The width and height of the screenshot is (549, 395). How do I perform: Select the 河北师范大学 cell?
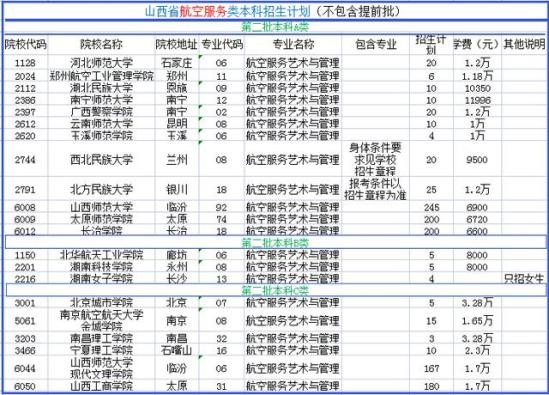[x=101, y=63]
